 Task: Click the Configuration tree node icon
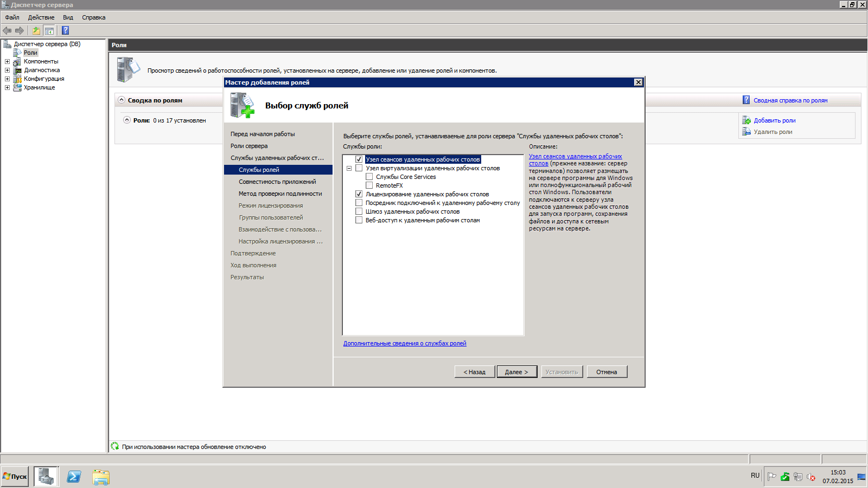(17, 79)
